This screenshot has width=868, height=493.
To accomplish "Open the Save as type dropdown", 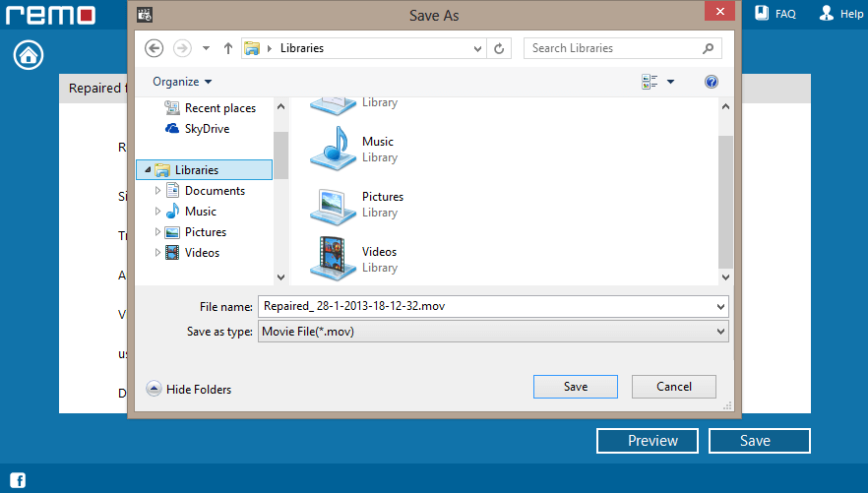I will (x=492, y=332).
